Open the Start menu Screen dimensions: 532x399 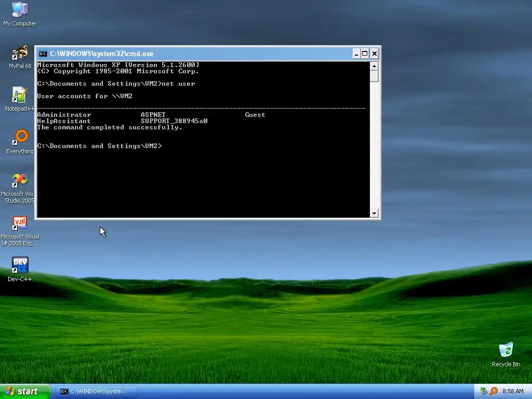(x=25, y=391)
